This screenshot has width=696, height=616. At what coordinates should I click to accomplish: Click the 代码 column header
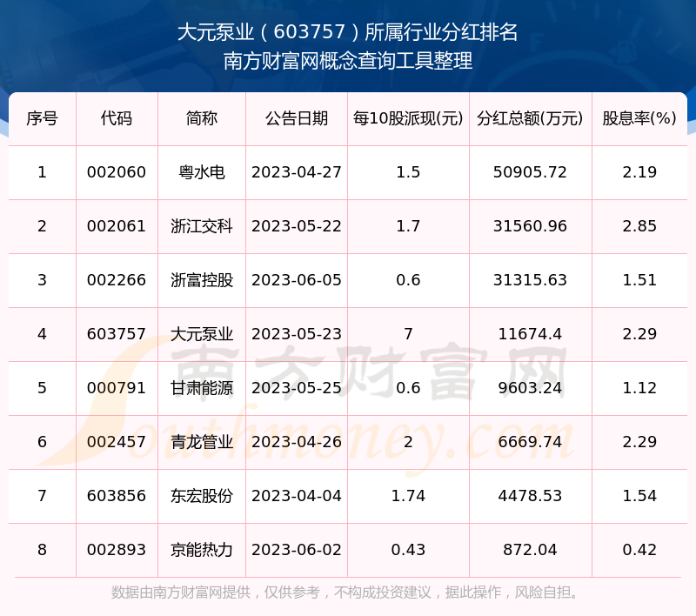(117, 118)
